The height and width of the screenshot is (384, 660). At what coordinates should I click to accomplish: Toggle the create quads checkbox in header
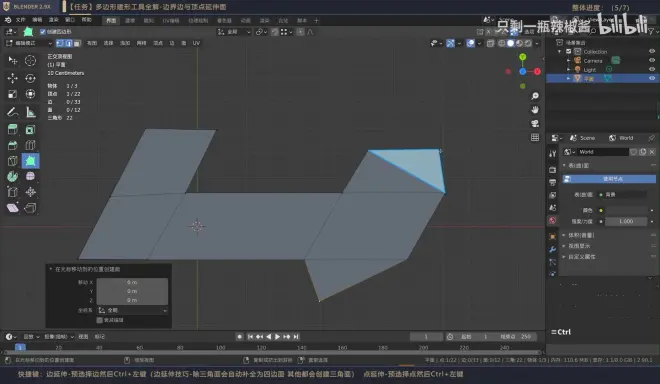tap(43, 32)
